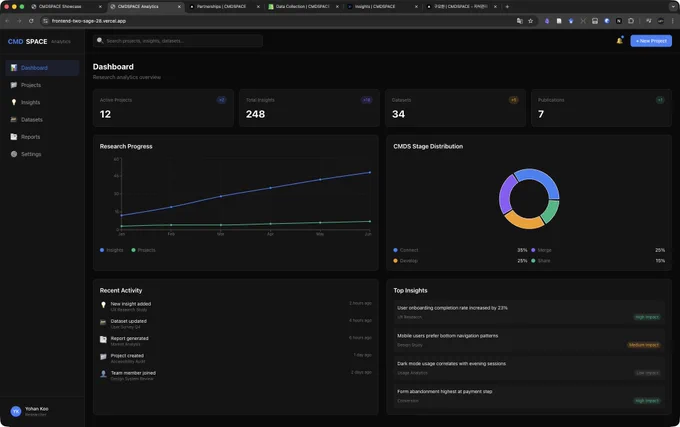Close the CMDSPACE Analytics tab
Image resolution: width=680 pixels, height=427 pixels.
pos(179,7)
